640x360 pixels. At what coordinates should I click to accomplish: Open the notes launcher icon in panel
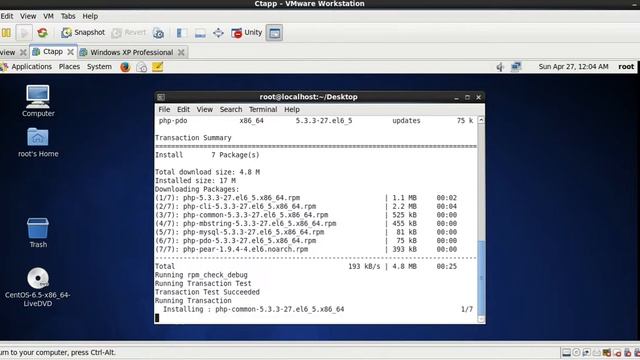click(x=158, y=67)
